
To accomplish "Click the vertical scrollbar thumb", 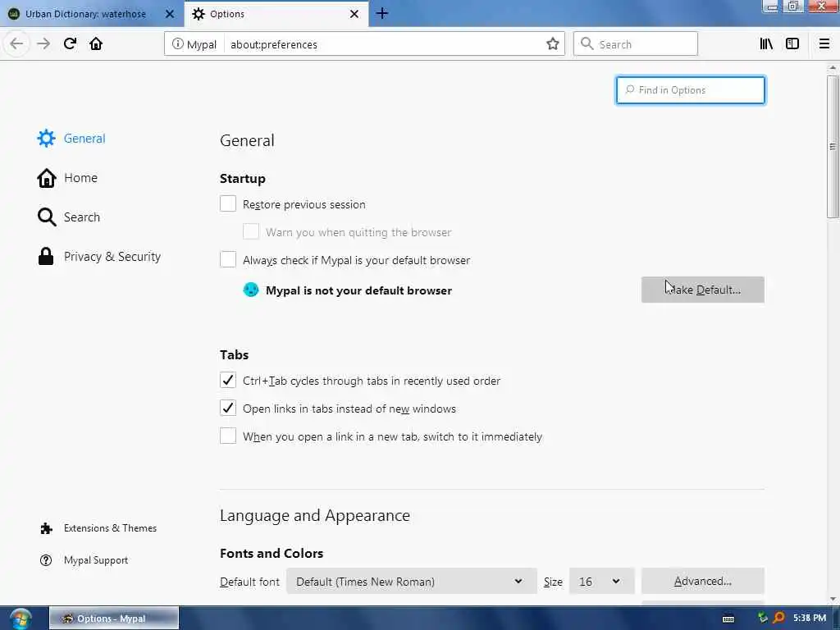I will (832, 146).
